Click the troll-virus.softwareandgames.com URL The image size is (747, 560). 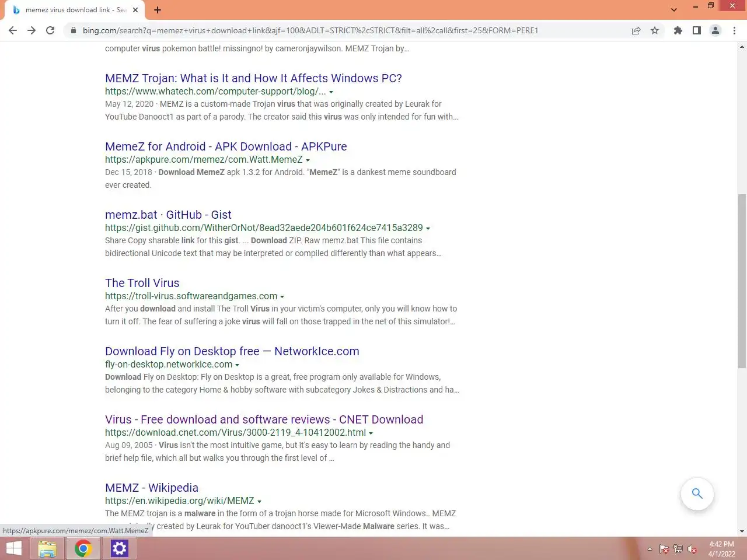[x=191, y=296]
